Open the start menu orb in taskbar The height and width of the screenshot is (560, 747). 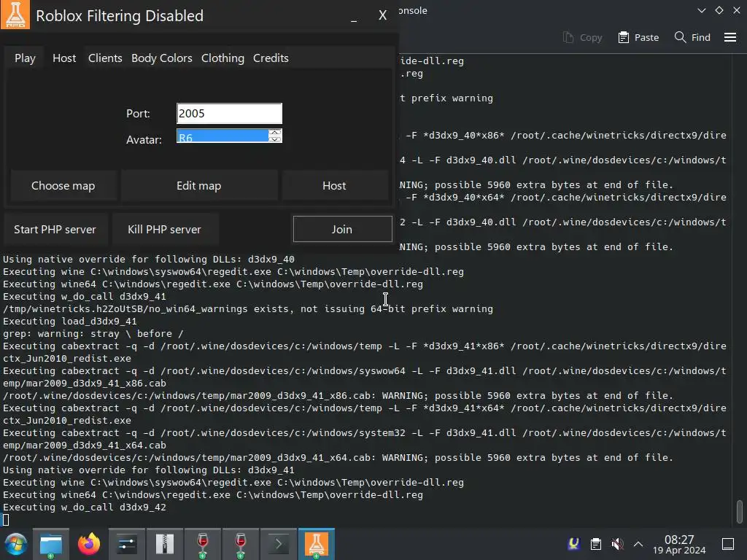(x=16, y=544)
